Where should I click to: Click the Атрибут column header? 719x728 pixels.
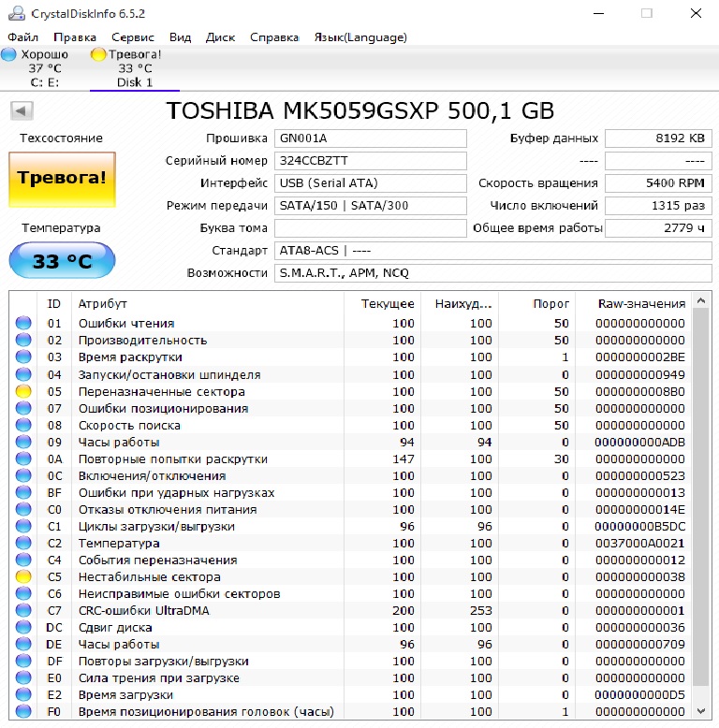(x=208, y=303)
